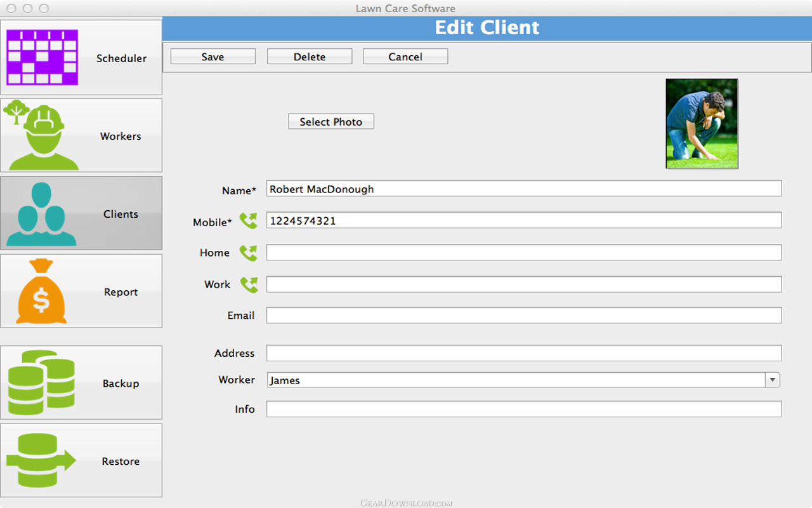812x508 pixels.
Task: Click the client photo thumbnail
Action: click(x=702, y=124)
